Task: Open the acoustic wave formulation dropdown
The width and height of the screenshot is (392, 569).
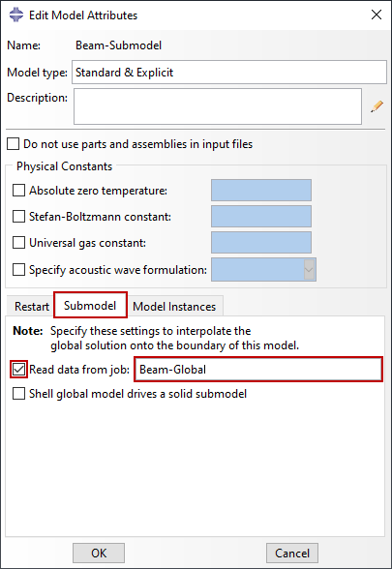Action: pos(309,270)
